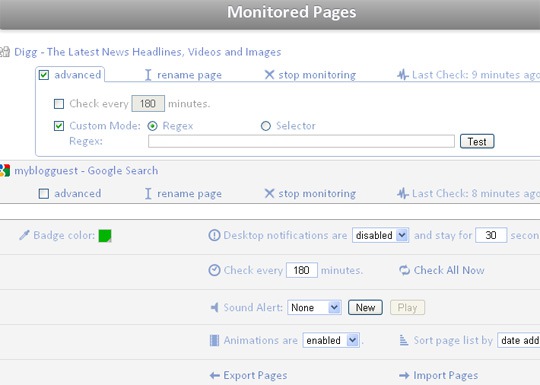
Task: Click the pulse icon beside Last Check 8 minutes
Action: pyautogui.click(x=403, y=193)
